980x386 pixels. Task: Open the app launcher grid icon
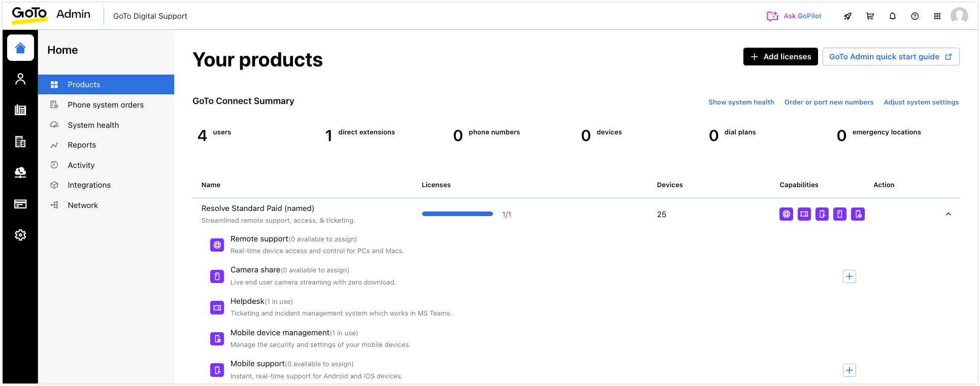(937, 16)
